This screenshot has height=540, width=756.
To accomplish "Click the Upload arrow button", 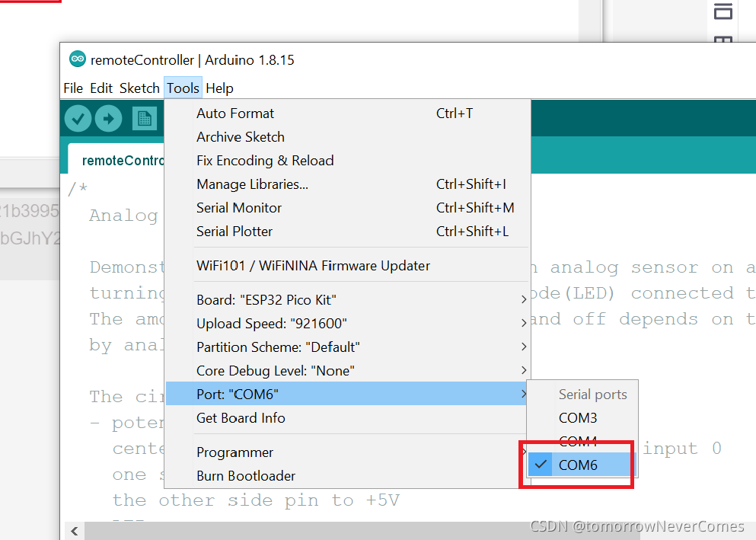I will tap(108, 118).
